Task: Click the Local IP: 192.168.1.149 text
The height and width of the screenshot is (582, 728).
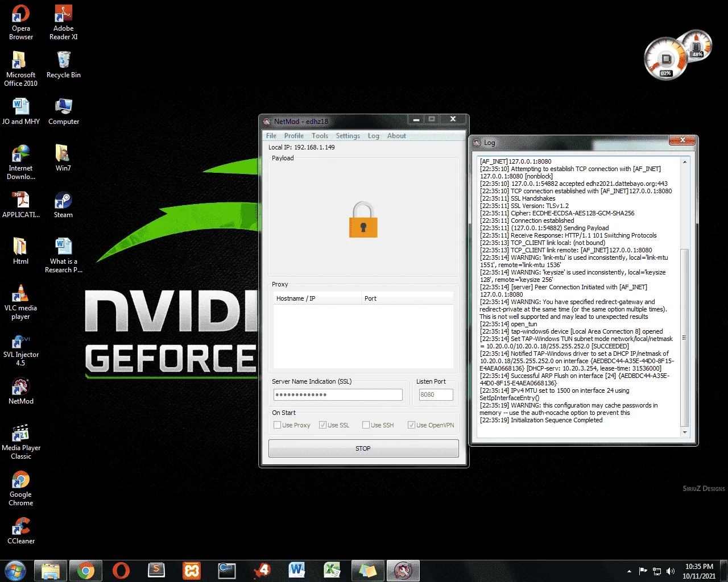Action: pos(301,147)
